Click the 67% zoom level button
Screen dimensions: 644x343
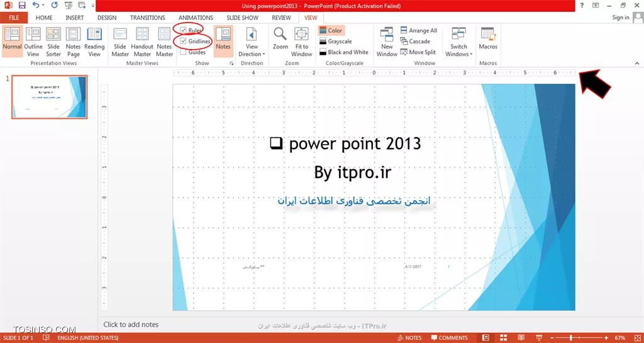(620, 338)
